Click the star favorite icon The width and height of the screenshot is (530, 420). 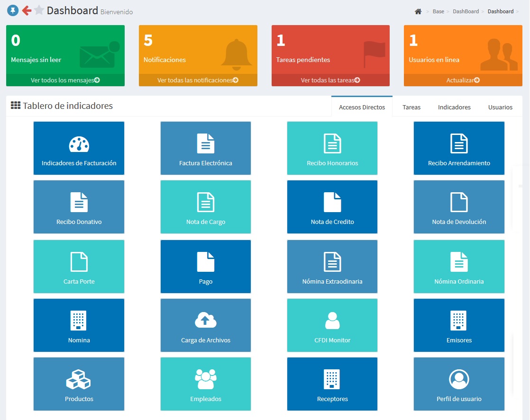pos(39,10)
